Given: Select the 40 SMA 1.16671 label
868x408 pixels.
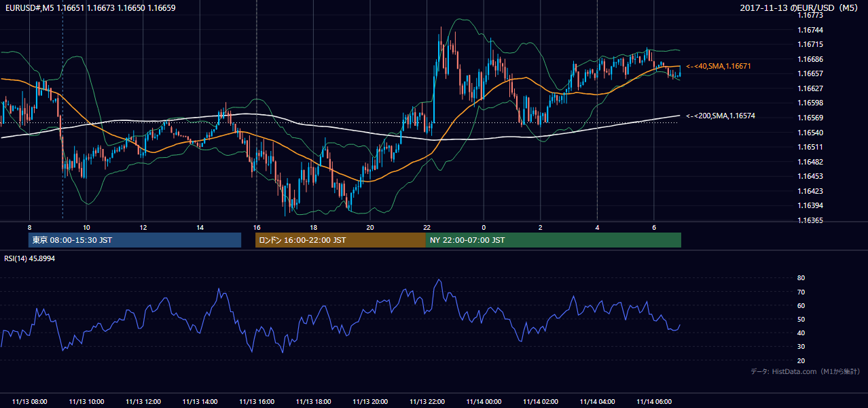Looking at the screenshot, I should click(x=718, y=66).
